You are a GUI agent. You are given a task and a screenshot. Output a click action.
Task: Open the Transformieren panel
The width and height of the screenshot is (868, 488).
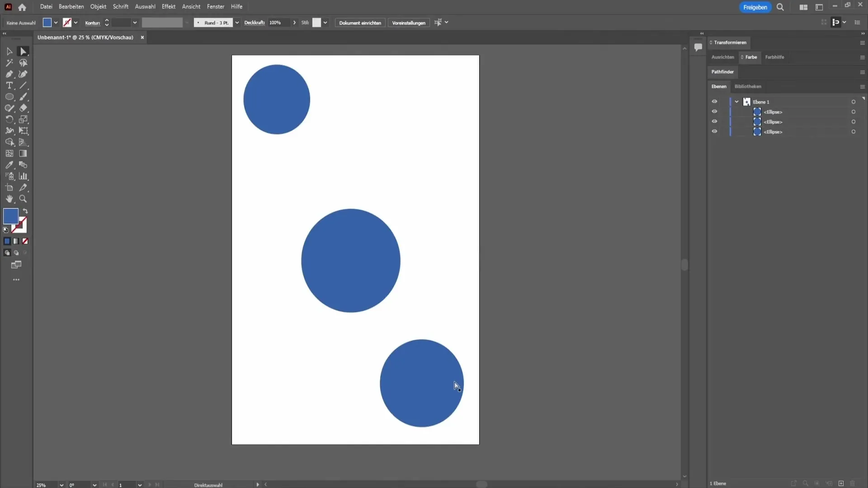click(730, 42)
